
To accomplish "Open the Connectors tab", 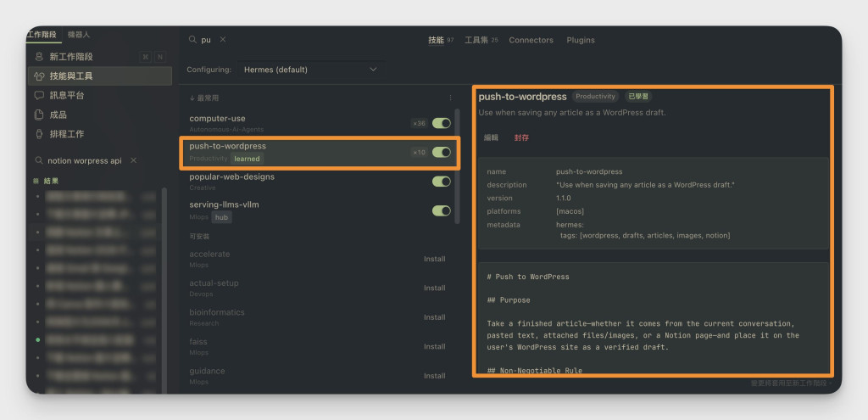I will point(531,40).
